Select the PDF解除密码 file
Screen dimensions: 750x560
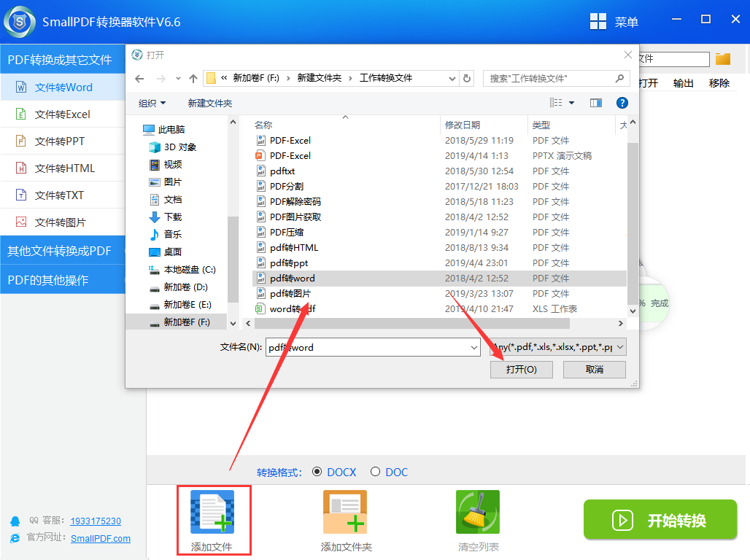(295, 202)
